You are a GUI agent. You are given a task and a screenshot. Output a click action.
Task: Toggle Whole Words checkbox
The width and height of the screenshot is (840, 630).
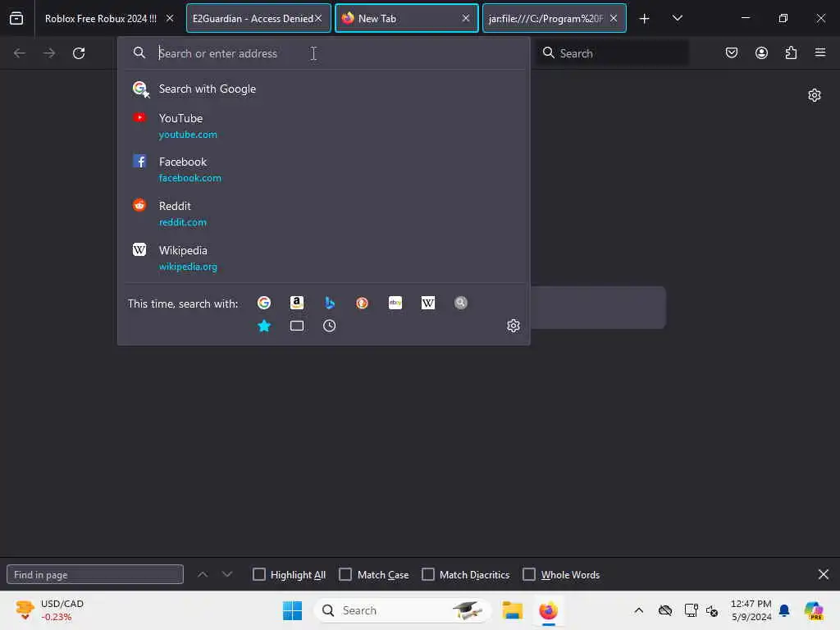click(529, 574)
